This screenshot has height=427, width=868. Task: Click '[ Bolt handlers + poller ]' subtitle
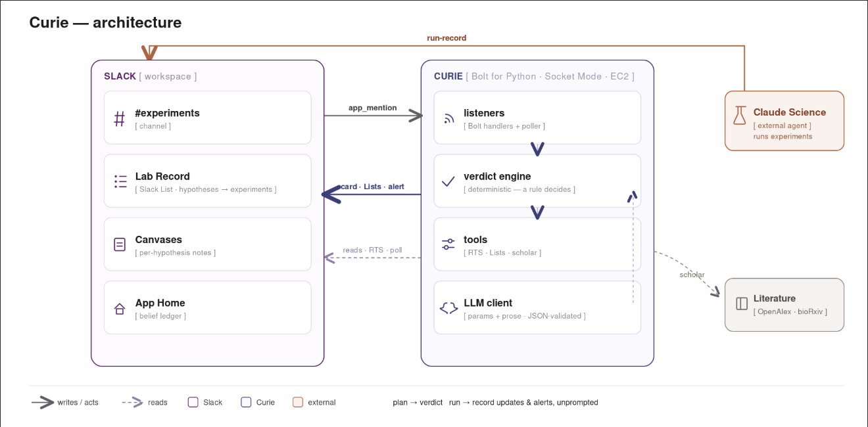(504, 126)
